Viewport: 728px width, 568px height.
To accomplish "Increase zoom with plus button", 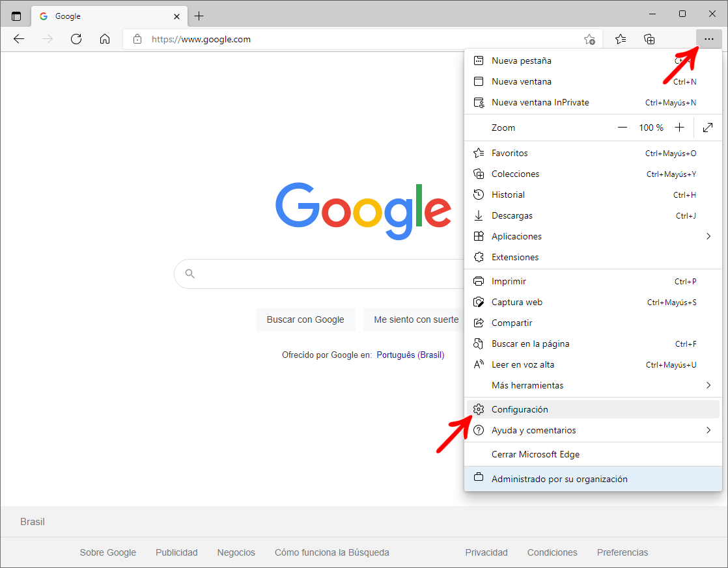I will 679,128.
